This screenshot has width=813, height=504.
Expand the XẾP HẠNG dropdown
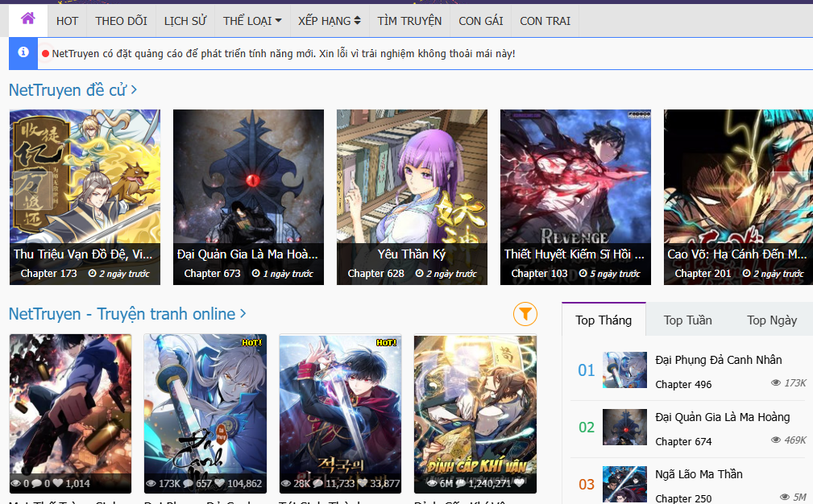click(330, 21)
